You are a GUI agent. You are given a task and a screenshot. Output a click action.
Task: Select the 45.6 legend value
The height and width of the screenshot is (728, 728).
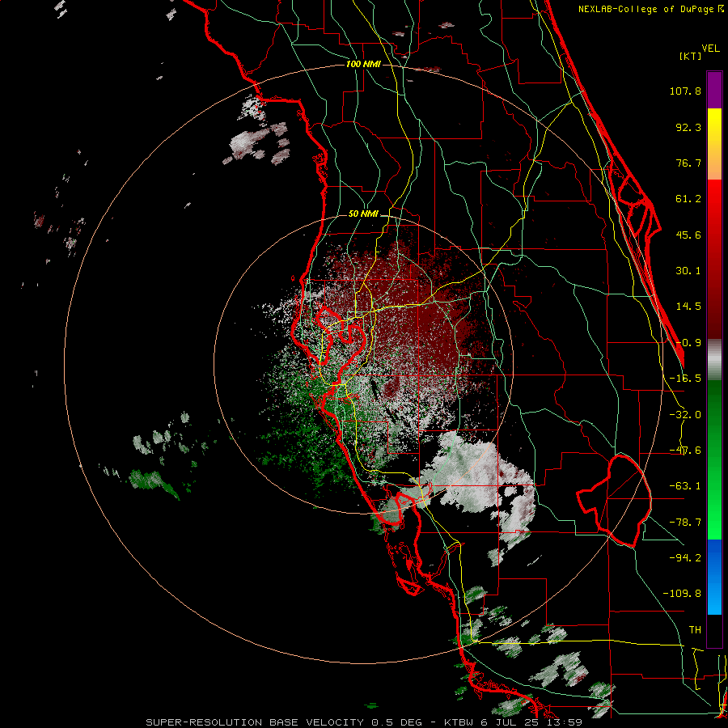click(x=688, y=235)
